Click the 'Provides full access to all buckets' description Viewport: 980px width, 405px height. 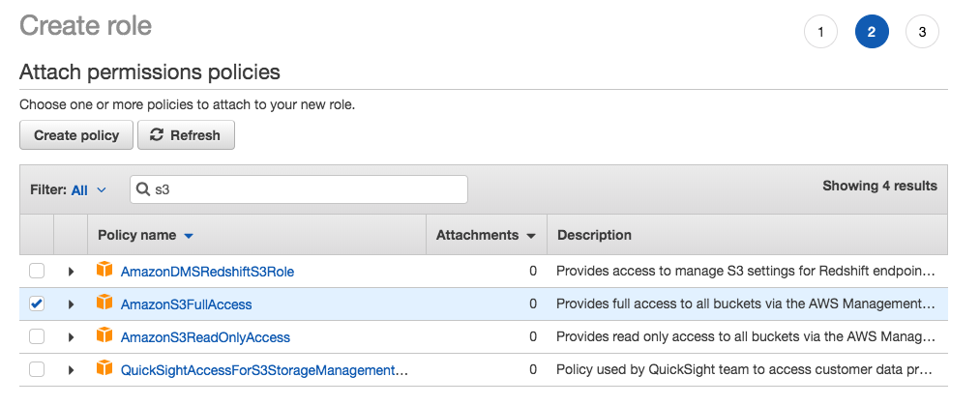tap(746, 304)
